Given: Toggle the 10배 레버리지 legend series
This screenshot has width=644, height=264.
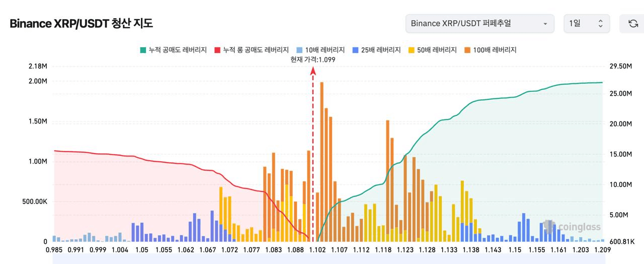Looking at the screenshot, I should (x=320, y=50).
